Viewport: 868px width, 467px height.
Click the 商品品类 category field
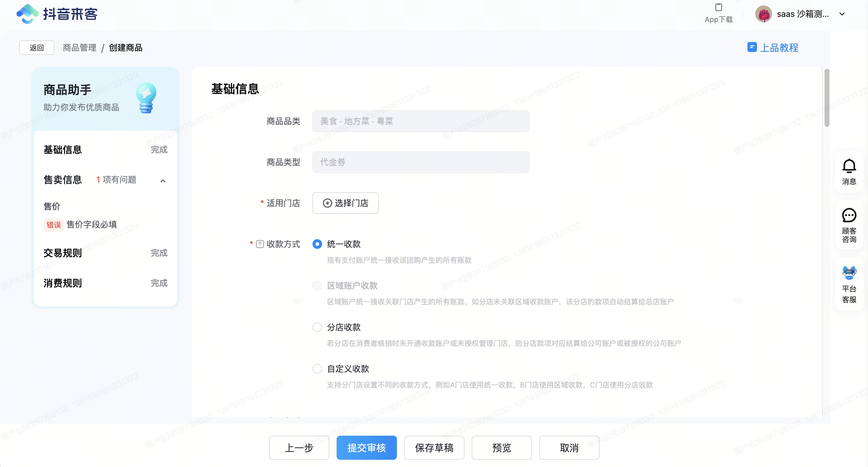pyautogui.click(x=420, y=121)
